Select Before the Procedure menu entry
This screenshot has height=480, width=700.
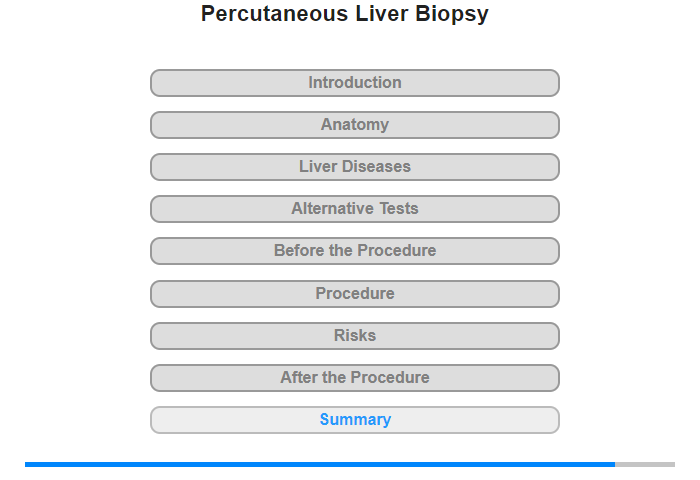(x=354, y=251)
